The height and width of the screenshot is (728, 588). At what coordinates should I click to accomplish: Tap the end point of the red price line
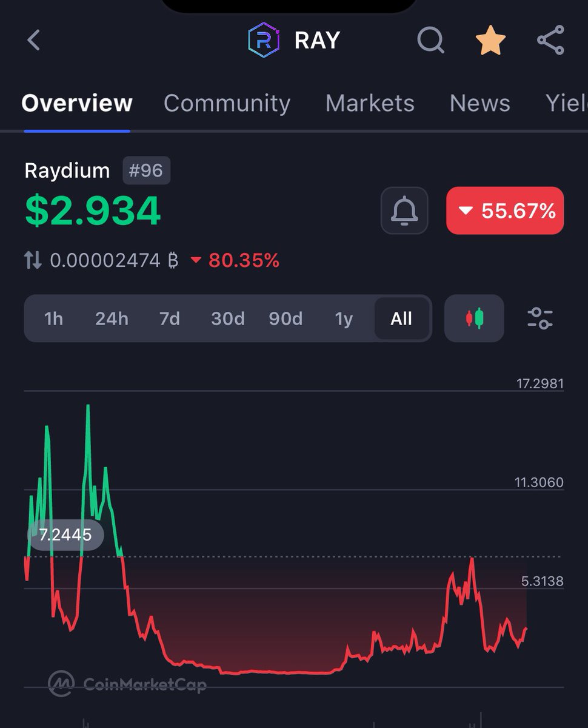pyautogui.click(x=526, y=629)
